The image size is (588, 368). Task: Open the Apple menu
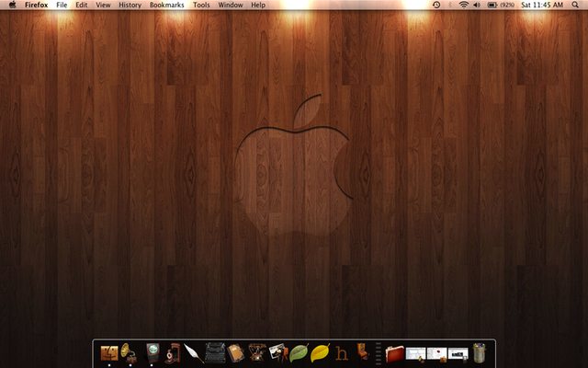tap(12, 5)
